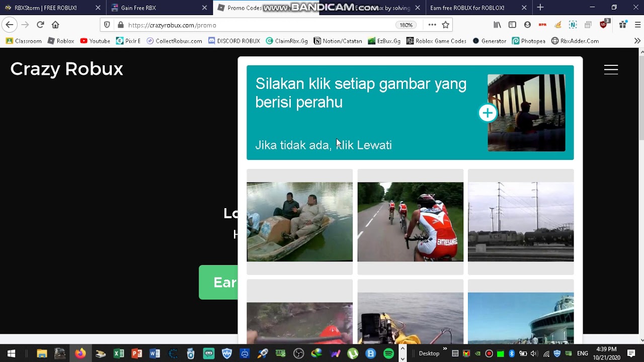
Task: Bookmark this page with star
Action: point(445,25)
